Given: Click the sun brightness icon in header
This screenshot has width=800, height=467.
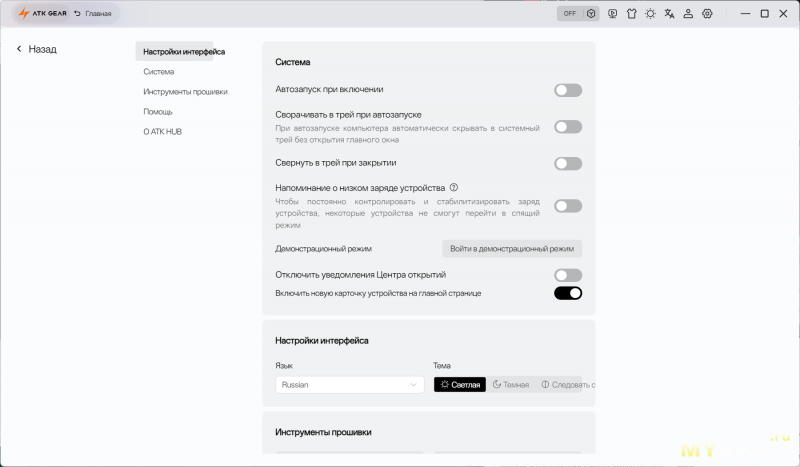Looking at the screenshot, I should (651, 14).
